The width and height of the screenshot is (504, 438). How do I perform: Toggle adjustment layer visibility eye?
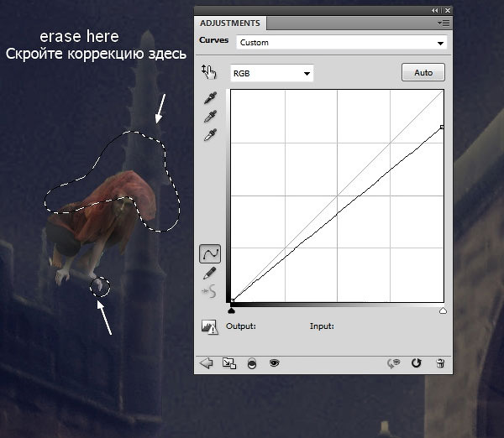(274, 362)
